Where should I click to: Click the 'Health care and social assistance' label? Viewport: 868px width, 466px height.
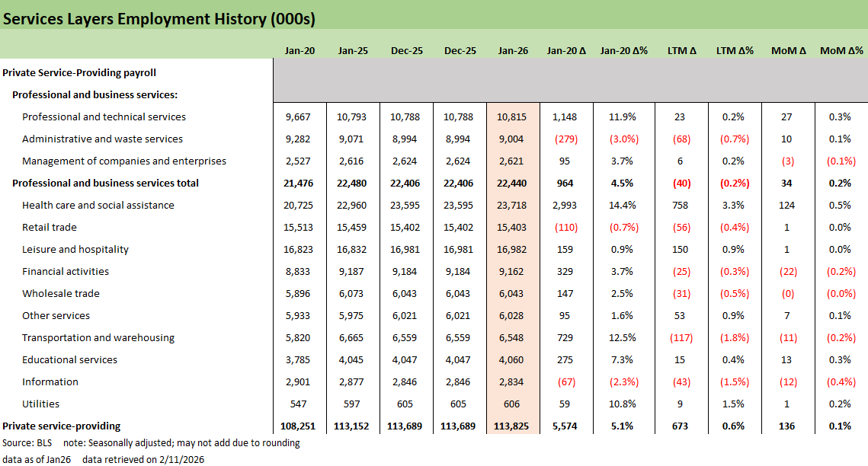coord(98,205)
